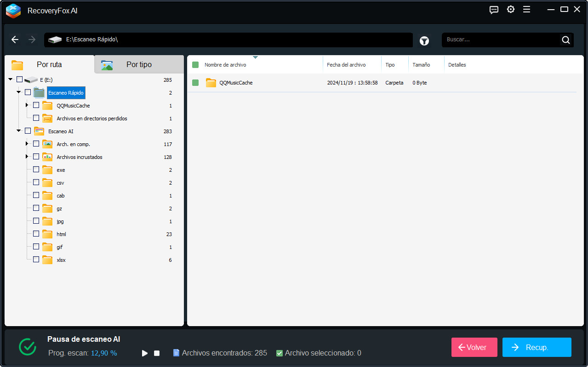Expand the Arch. en comp. folder
588x367 pixels.
click(27, 144)
